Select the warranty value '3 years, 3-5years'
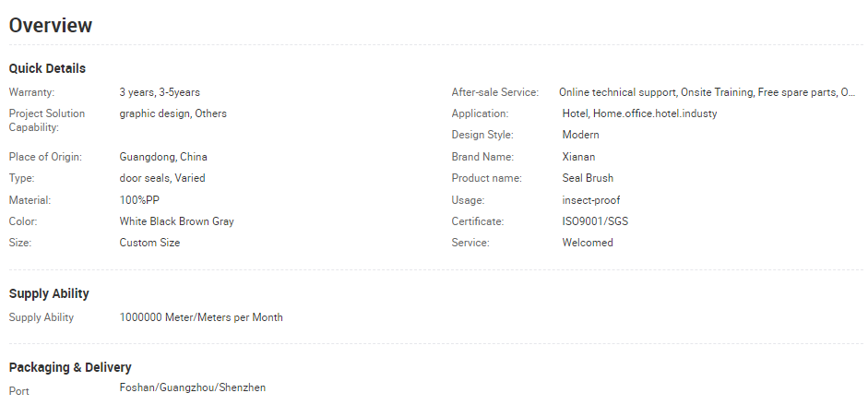Screen dimensions: 868x417 click(160, 92)
